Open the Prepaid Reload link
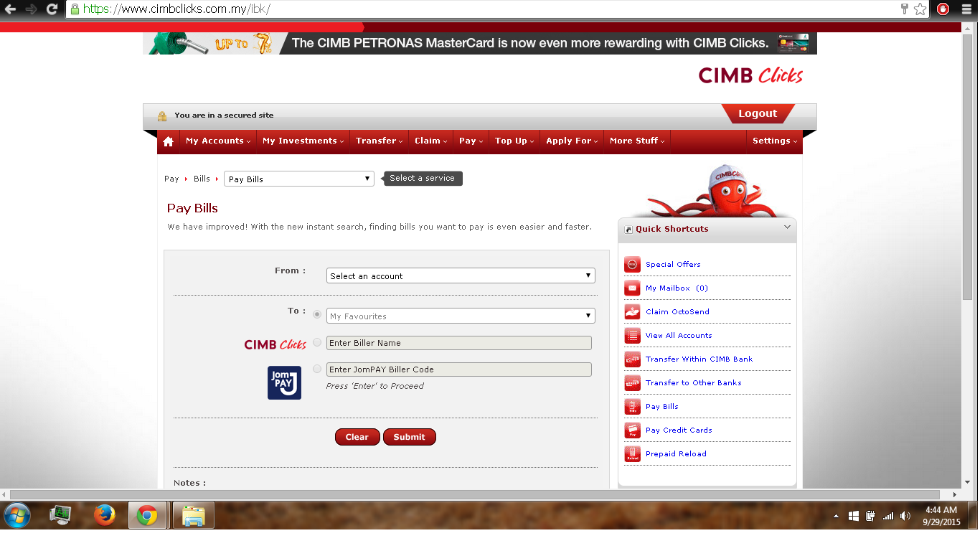 point(676,454)
